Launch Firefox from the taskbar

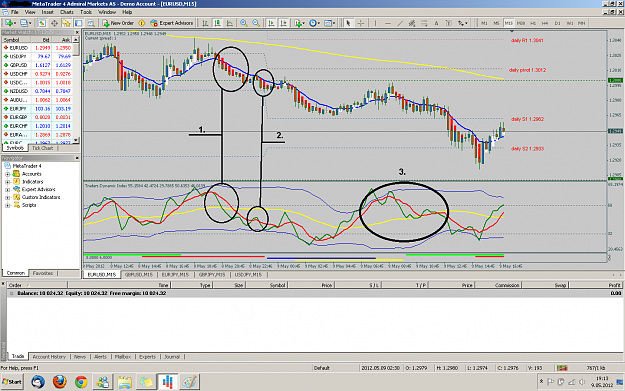point(59,382)
